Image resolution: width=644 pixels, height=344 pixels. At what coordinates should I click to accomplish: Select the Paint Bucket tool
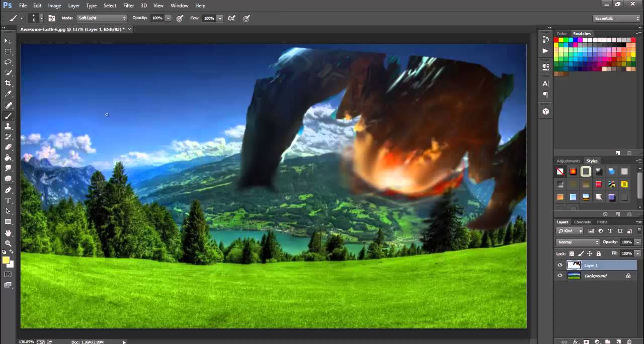pos(8,158)
